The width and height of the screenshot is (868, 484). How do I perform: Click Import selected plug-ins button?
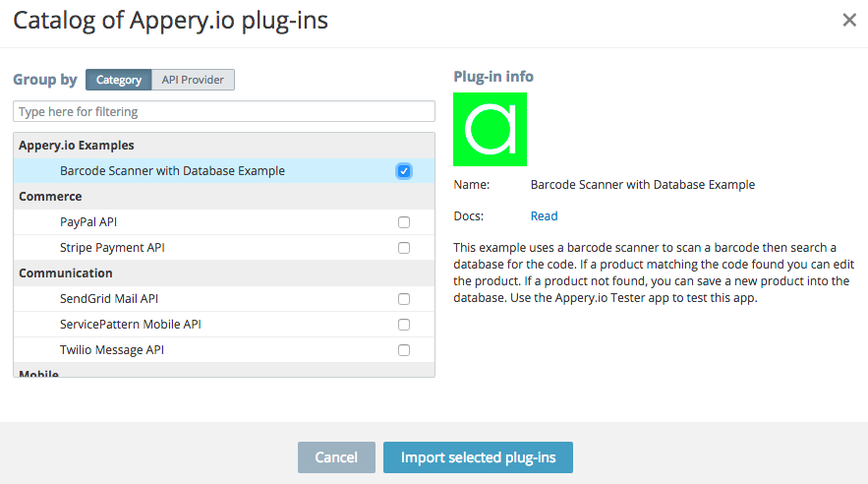(478, 457)
